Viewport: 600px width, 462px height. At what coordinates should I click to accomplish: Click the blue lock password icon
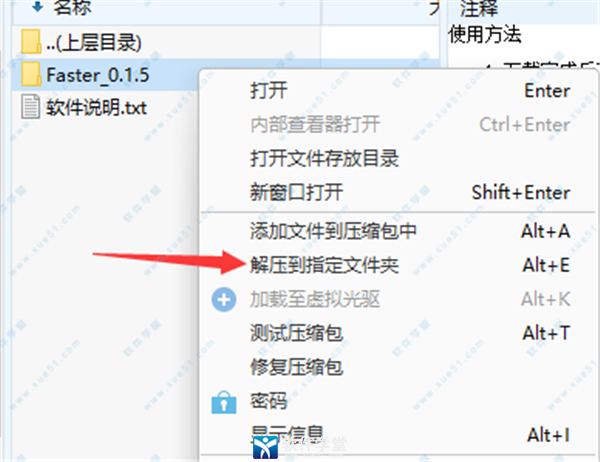(224, 402)
